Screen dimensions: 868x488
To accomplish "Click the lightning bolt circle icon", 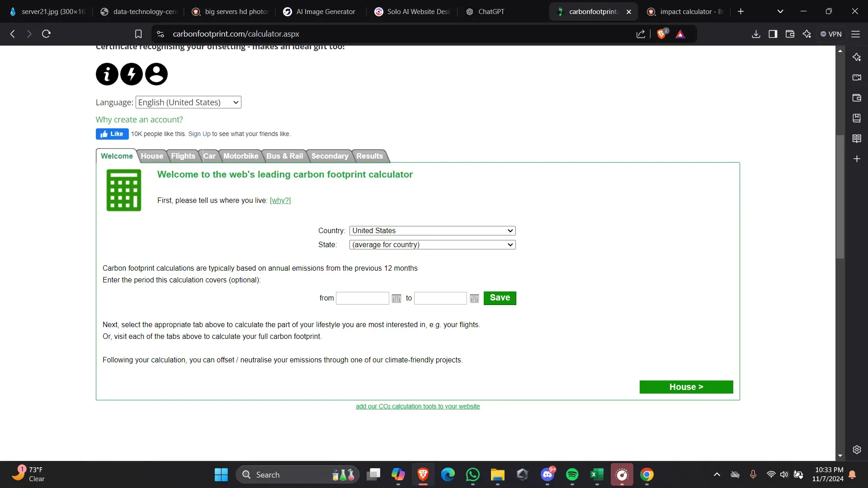I will [x=132, y=74].
